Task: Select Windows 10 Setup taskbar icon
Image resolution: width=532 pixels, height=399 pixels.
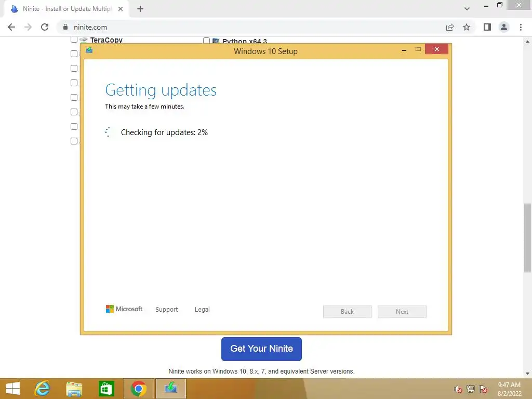Action: click(x=170, y=389)
